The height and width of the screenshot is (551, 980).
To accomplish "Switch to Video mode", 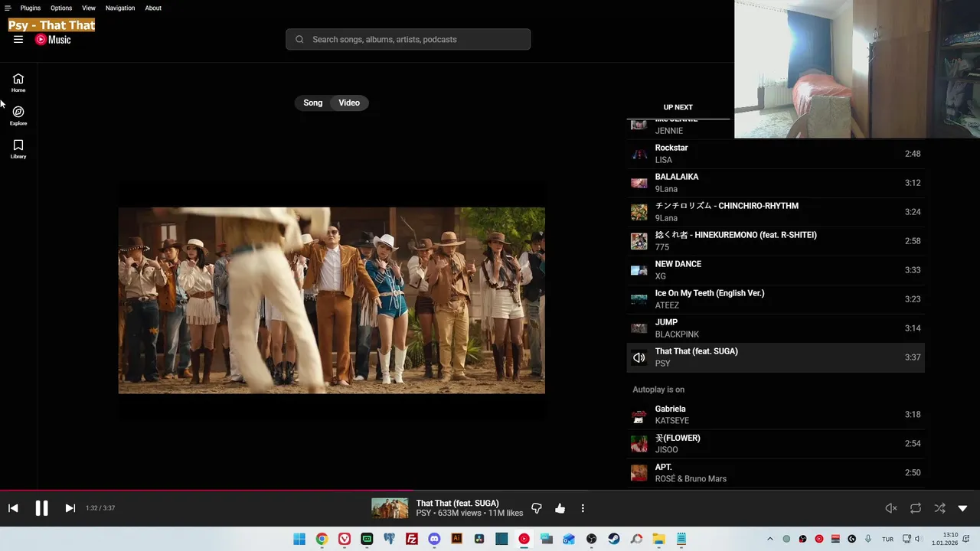I will coord(349,103).
